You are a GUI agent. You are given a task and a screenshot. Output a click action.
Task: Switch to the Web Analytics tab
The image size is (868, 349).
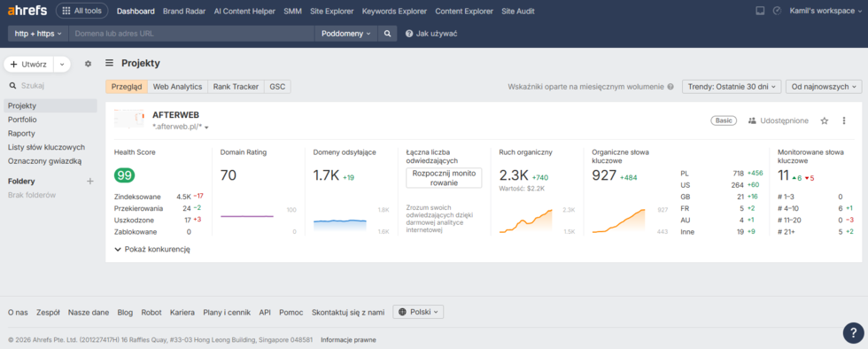[178, 87]
